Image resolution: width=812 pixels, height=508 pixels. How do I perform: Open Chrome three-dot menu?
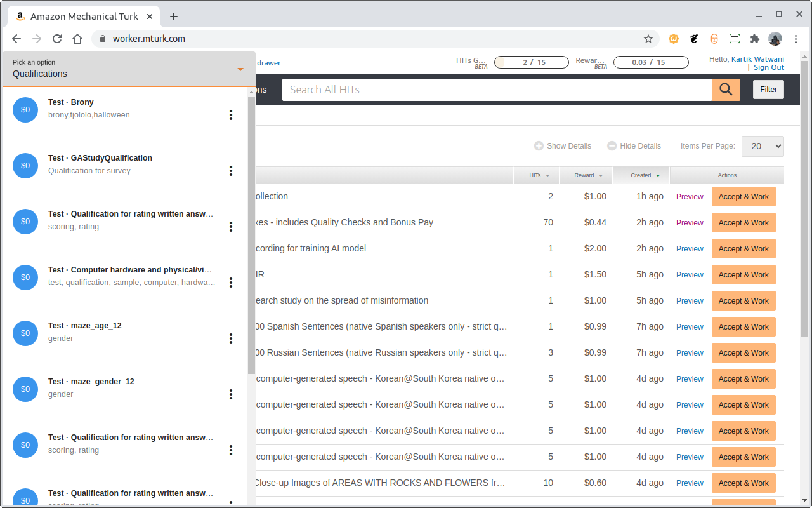pos(796,39)
